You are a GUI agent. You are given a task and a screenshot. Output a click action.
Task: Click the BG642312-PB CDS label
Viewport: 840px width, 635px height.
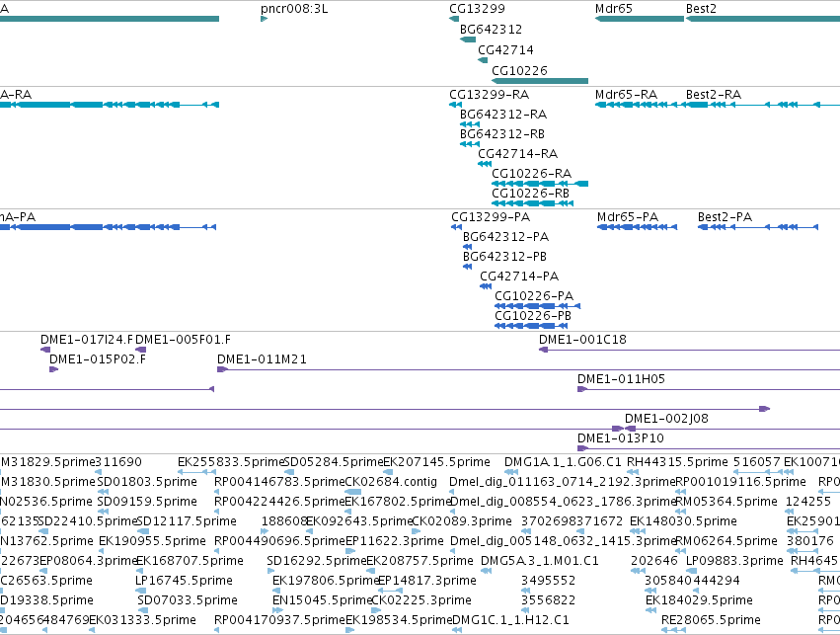pyautogui.click(x=504, y=257)
